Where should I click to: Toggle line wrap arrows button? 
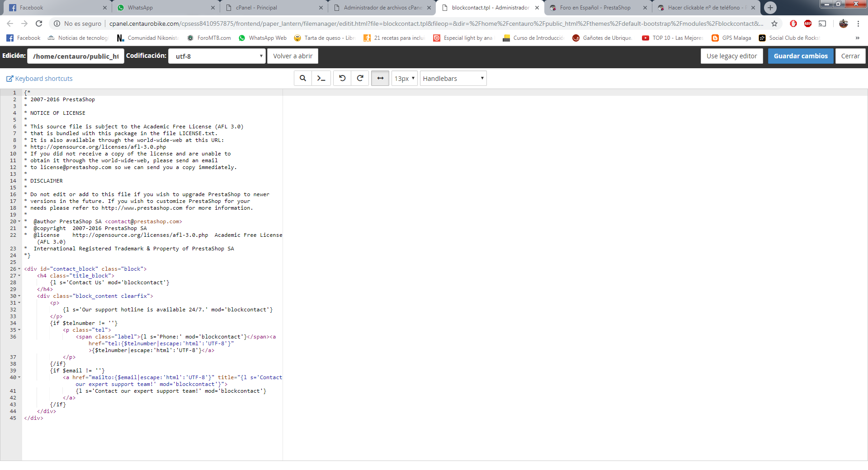[x=380, y=78]
